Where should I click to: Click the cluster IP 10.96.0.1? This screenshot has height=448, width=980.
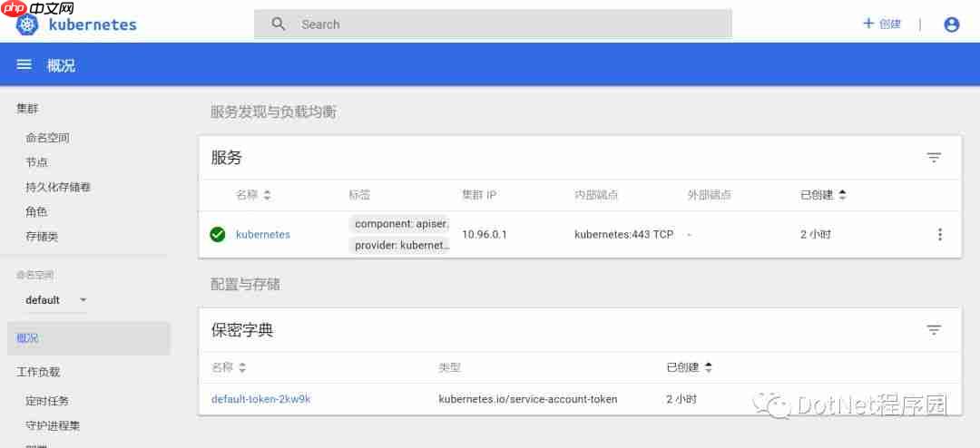[485, 235]
